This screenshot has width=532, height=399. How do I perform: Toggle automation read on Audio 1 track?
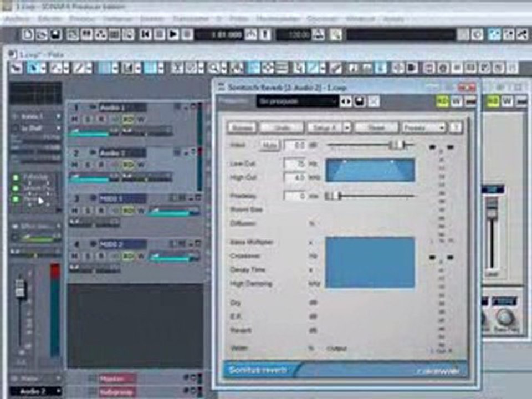[x=128, y=120]
